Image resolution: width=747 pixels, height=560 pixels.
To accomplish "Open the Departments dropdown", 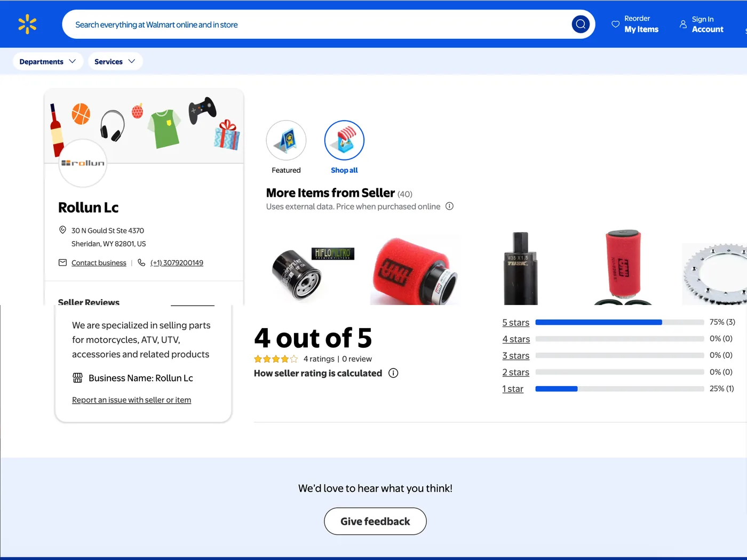I will (47, 61).
